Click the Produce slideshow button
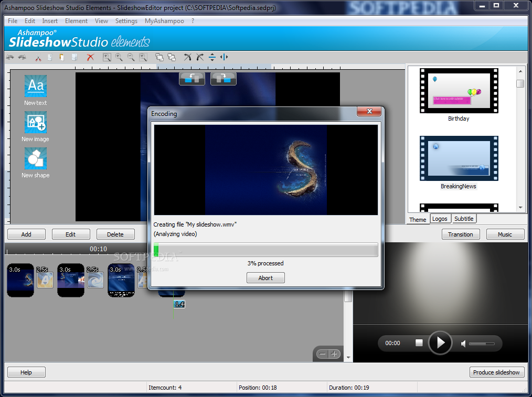Image resolution: width=532 pixels, height=397 pixels. point(497,372)
